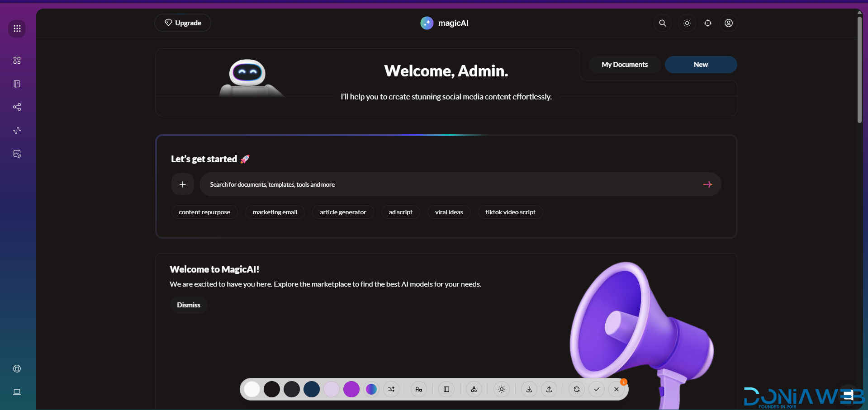Expand the plus add menu beside search

pyautogui.click(x=183, y=184)
